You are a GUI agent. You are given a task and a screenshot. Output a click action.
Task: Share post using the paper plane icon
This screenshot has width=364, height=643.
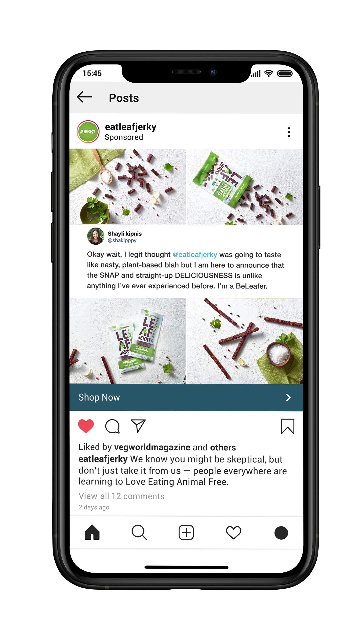138,426
